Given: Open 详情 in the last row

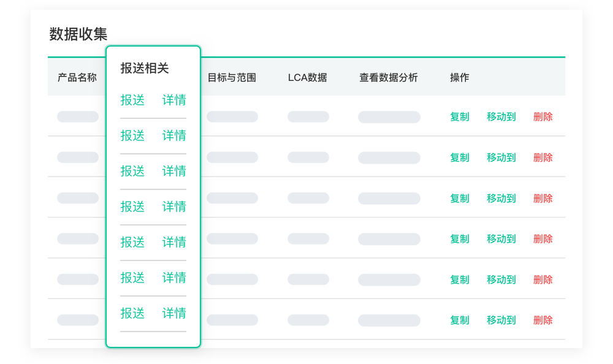Looking at the screenshot, I should [174, 313].
